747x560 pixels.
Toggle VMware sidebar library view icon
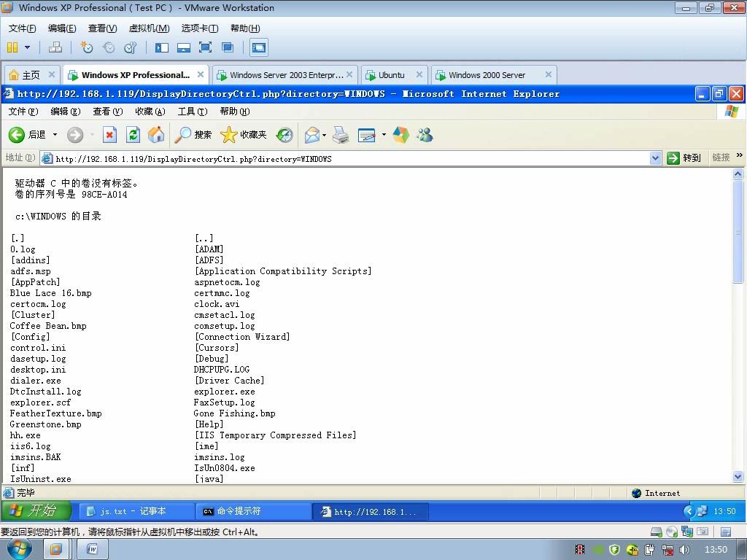162,47
